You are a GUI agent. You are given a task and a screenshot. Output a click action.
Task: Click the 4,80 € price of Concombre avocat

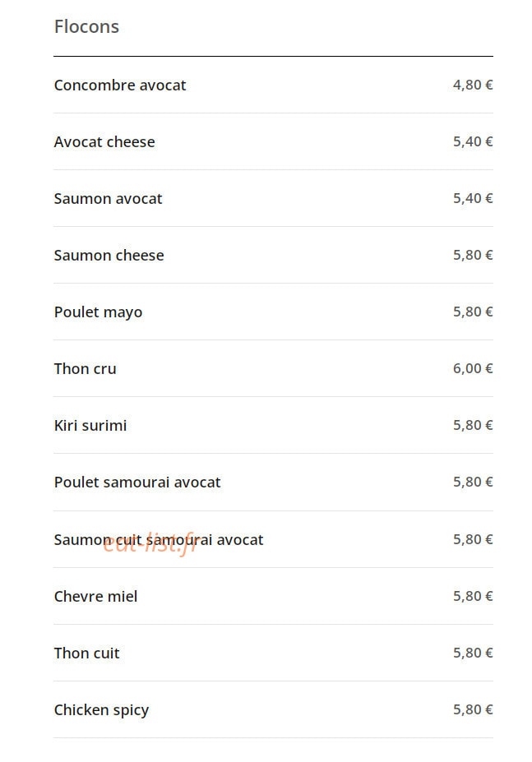[473, 85]
